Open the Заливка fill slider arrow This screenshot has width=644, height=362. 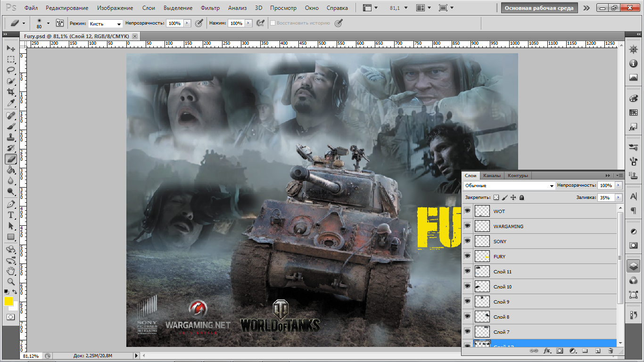[618, 197]
